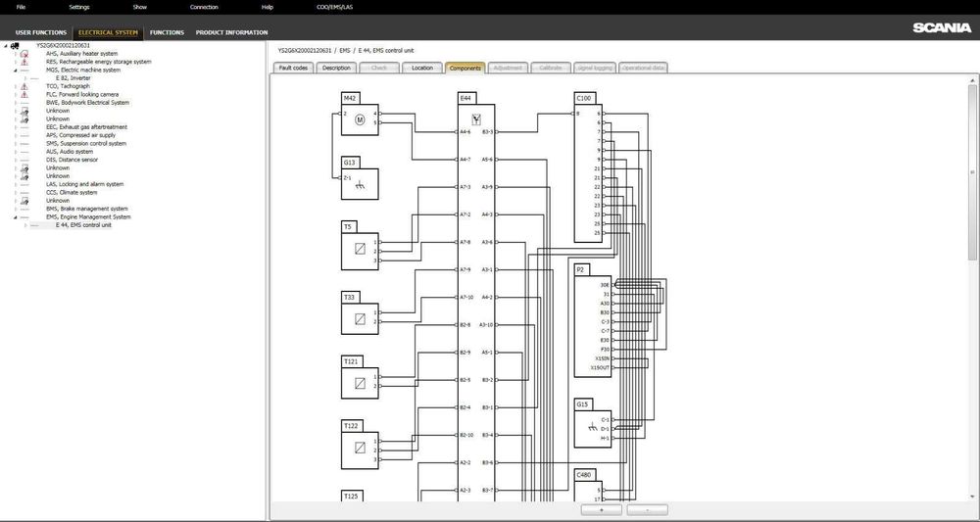The width and height of the screenshot is (980, 522).
Task: Expand the TCO, Tachograph node
Action: tap(16, 86)
